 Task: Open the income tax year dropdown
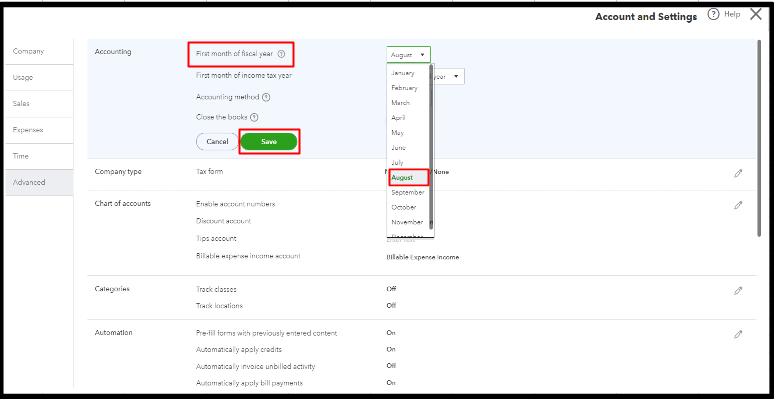click(x=448, y=77)
